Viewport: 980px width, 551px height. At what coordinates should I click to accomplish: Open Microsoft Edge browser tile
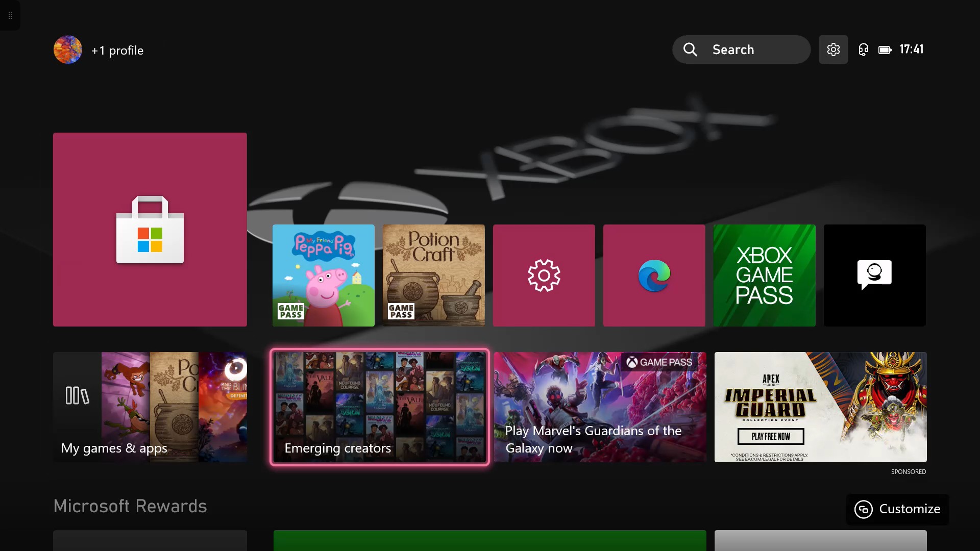[x=654, y=275]
